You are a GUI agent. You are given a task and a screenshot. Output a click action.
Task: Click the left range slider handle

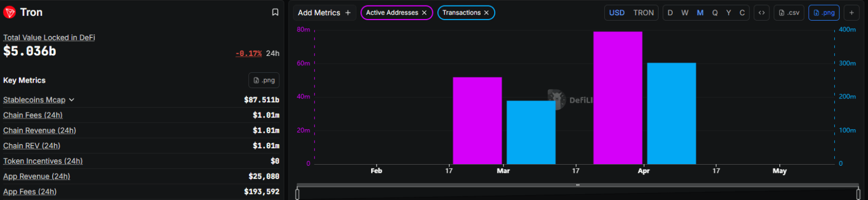(x=297, y=194)
